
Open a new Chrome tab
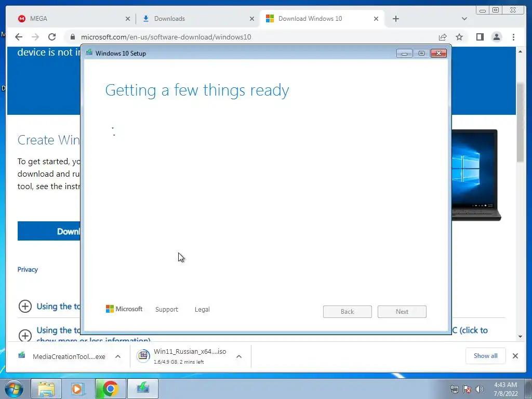[x=395, y=19]
